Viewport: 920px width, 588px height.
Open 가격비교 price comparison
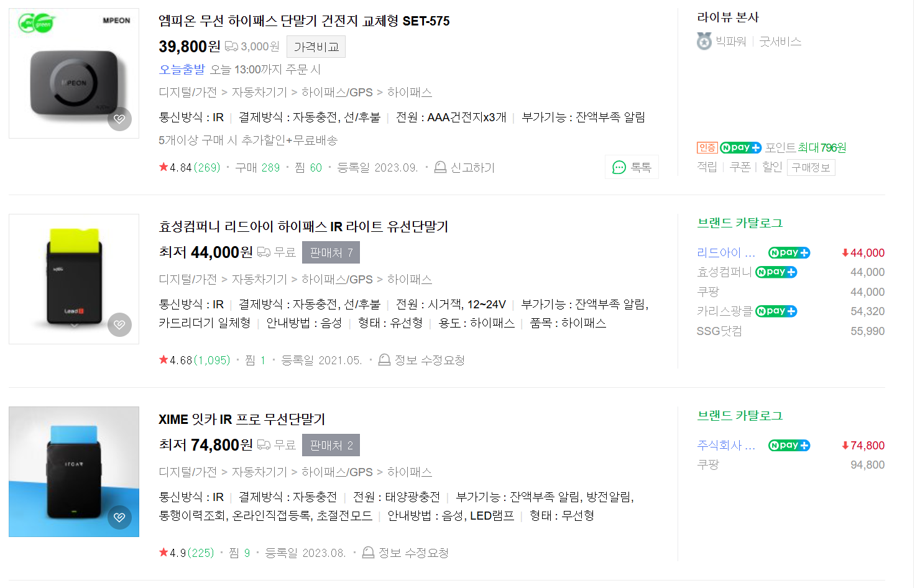(x=315, y=46)
